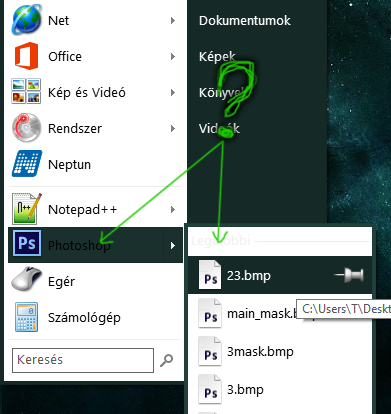The width and height of the screenshot is (391, 414).
Task: Open the Net menu entry
Action: pos(95,20)
